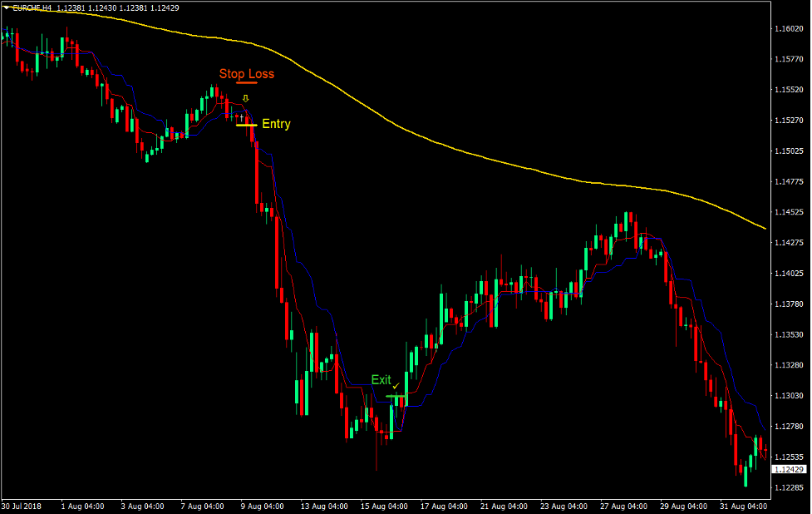
Task: Click the 15 Aug 04:00 axis label
Action: (383, 505)
